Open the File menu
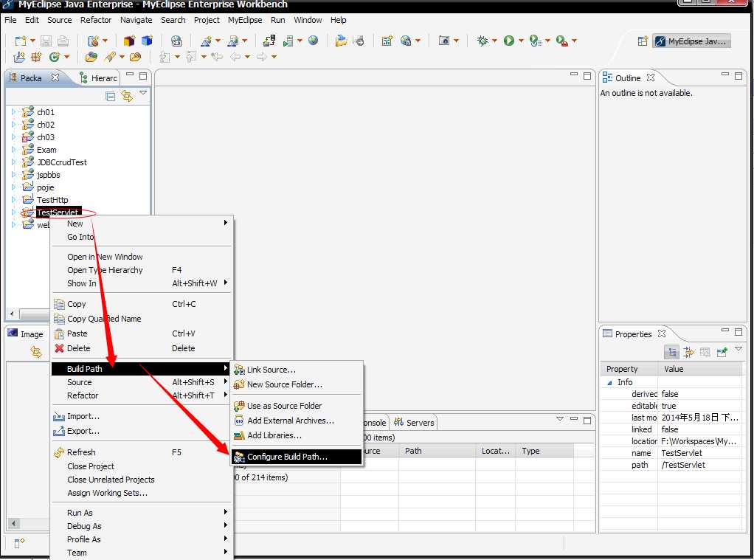The width and height of the screenshot is (754, 560). point(10,20)
